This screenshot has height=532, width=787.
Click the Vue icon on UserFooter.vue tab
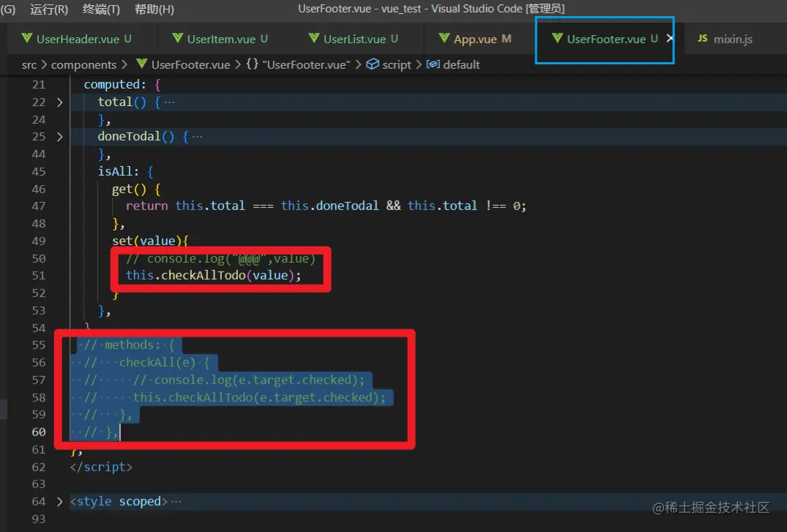click(x=557, y=38)
